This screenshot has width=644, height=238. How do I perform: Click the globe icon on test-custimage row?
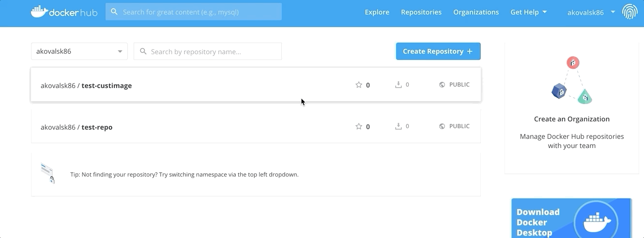tap(442, 85)
